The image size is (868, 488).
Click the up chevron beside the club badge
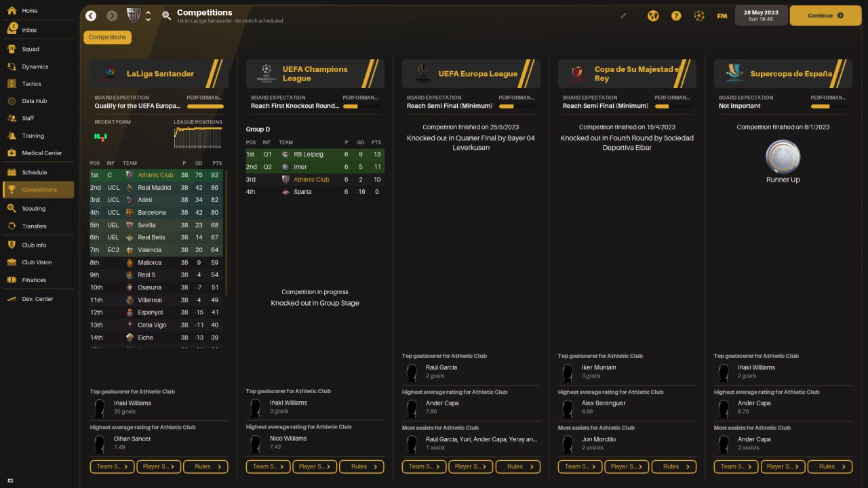pos(149,12)
